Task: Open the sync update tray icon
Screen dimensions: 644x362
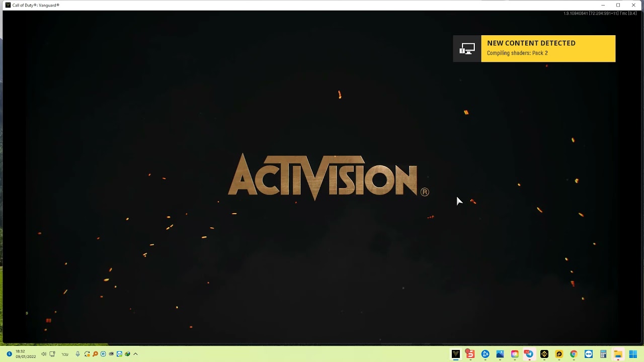Action: click(87, 354)
